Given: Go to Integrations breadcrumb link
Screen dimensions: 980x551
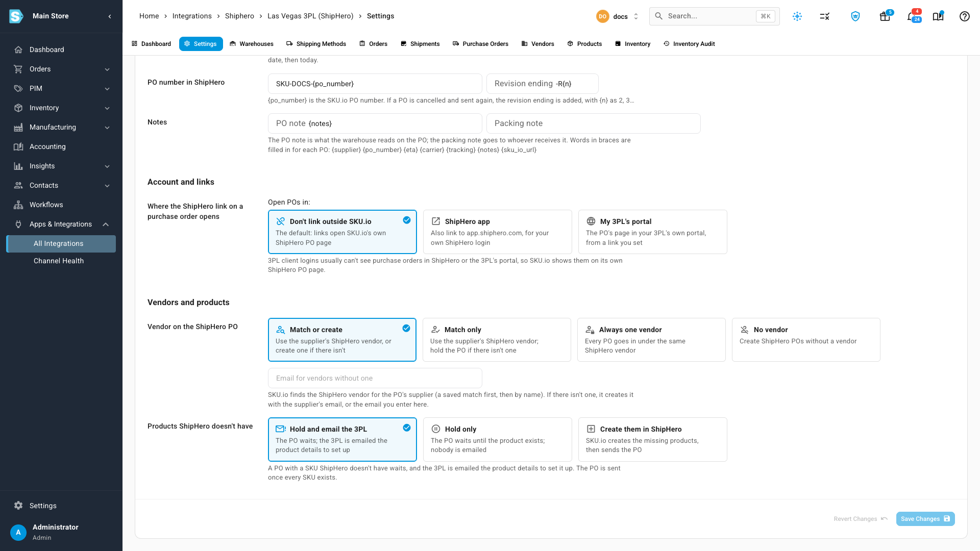Looking at the screenshot, I should pyautogui.click(x=192, y=16).
